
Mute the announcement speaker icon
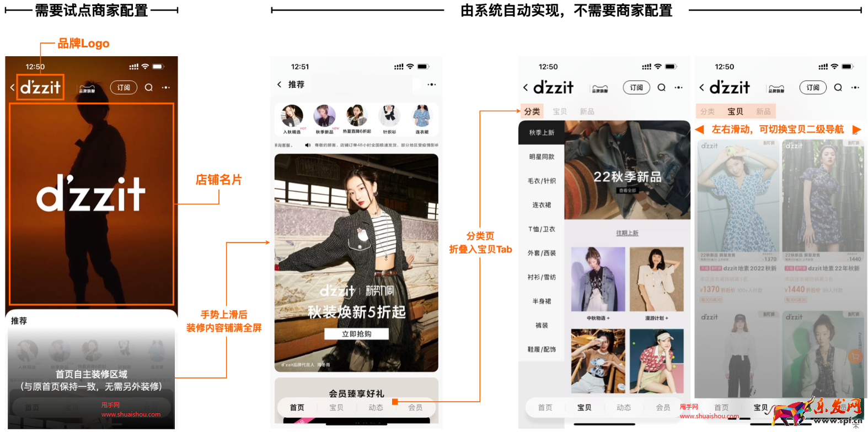point(308,145)
